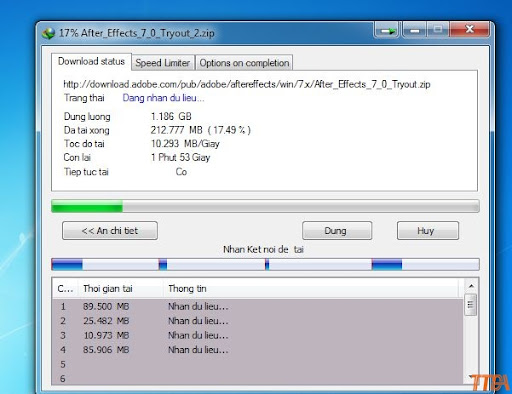Open the Speed Limiter tab
512x394 pixels.
click(163, 63)
